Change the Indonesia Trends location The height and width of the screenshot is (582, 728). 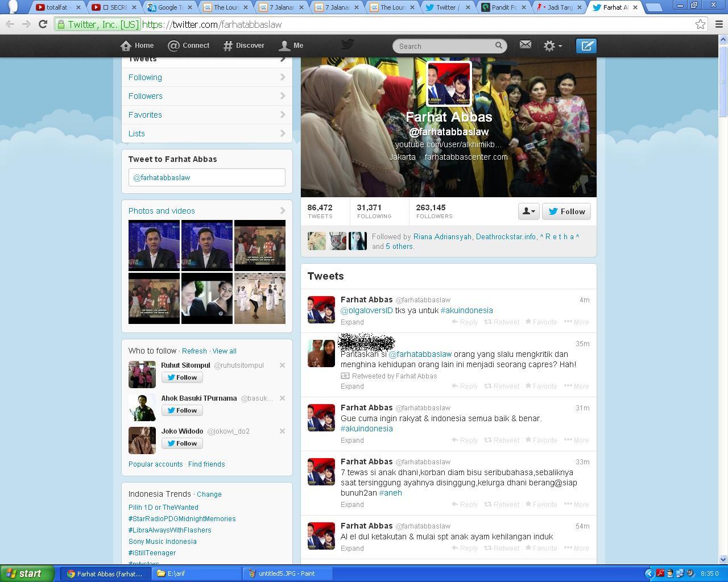click(x=209, y=494)
